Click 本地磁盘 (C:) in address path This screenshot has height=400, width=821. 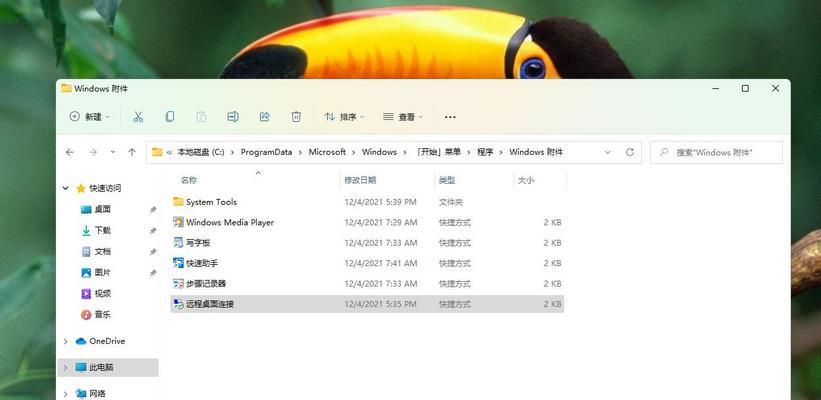click(201, 152)
